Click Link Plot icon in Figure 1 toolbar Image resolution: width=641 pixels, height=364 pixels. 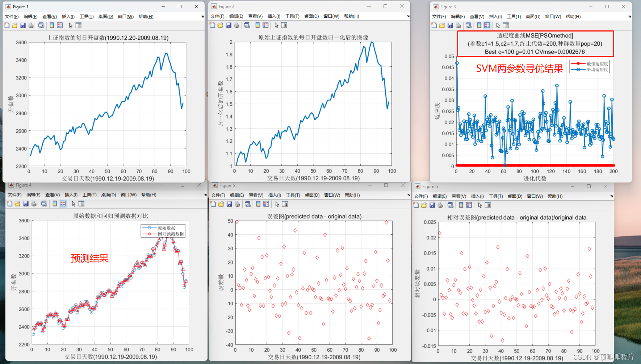[x=41, y=25]
